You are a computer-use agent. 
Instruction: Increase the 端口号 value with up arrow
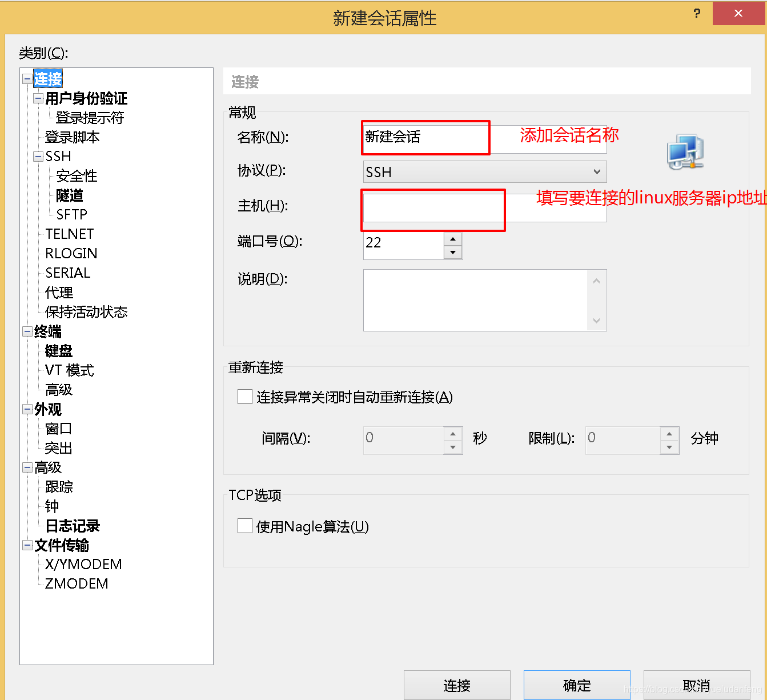(453, 239)
